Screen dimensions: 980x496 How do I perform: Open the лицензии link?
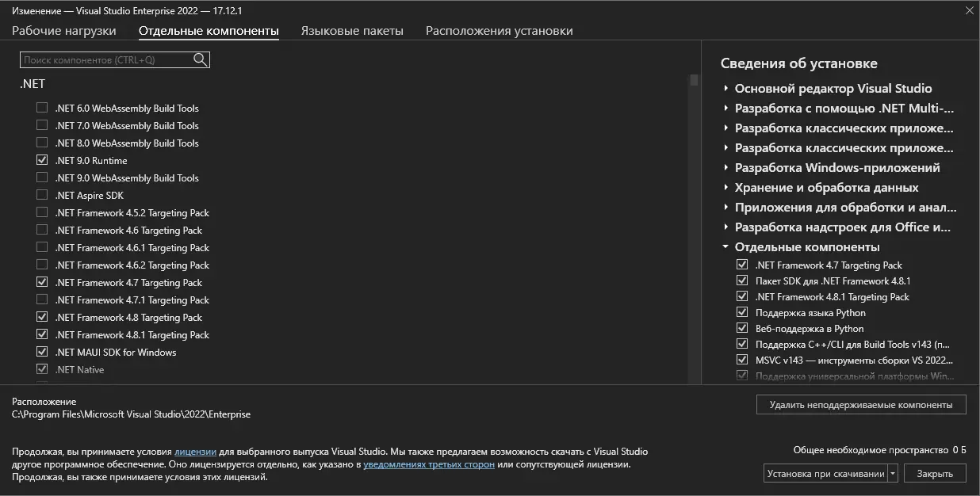click(x=195, y=452)
